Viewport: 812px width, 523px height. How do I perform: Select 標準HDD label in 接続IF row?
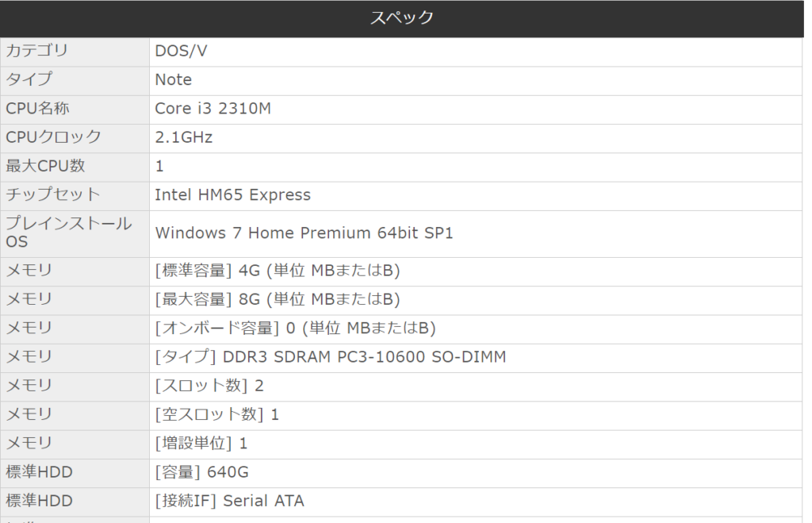[39, 502]
